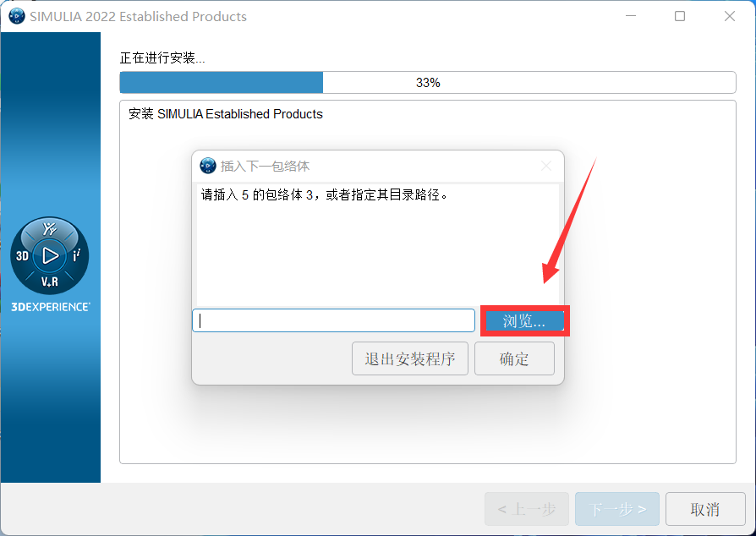This screenshot has height=536, width=756.
Task: Click the 3DEXPERIENCE logo text
Action: click(x=51, y=307)
